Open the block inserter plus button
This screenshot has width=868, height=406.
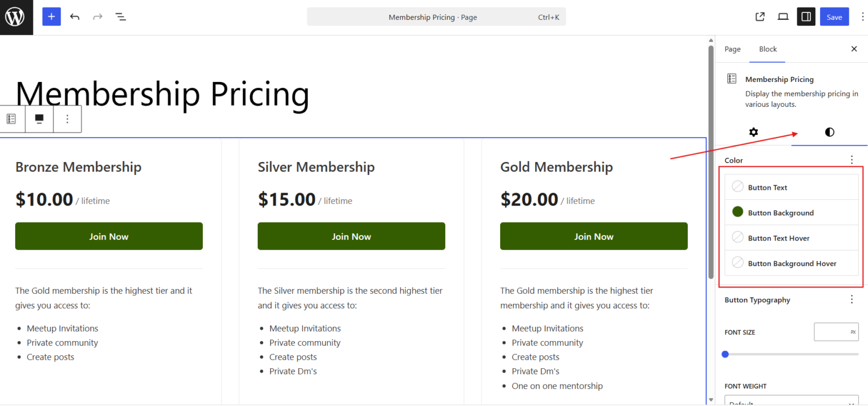(51, 17)
